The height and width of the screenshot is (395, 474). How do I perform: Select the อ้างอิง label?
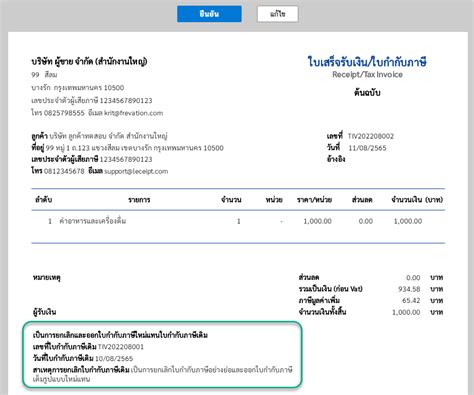336,159
